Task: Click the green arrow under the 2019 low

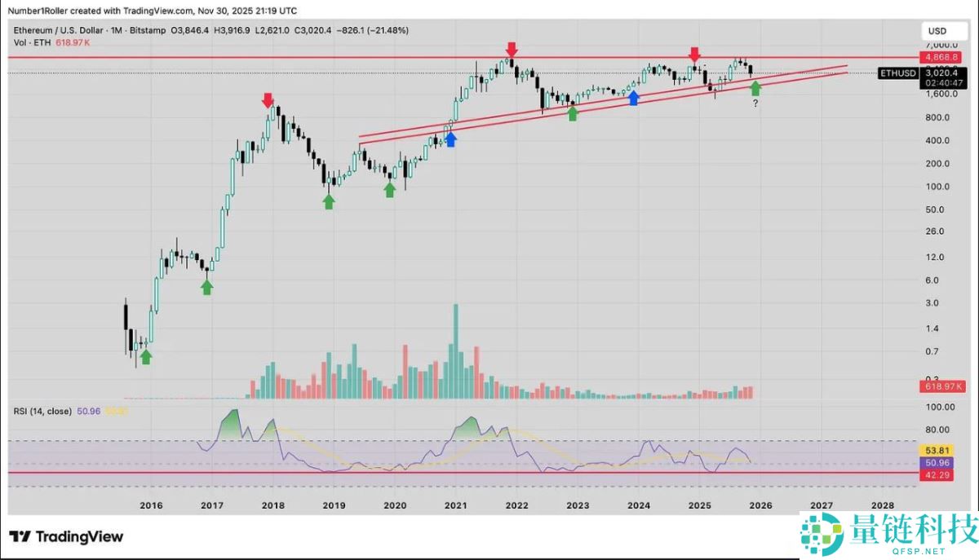Action: (329, 201)
